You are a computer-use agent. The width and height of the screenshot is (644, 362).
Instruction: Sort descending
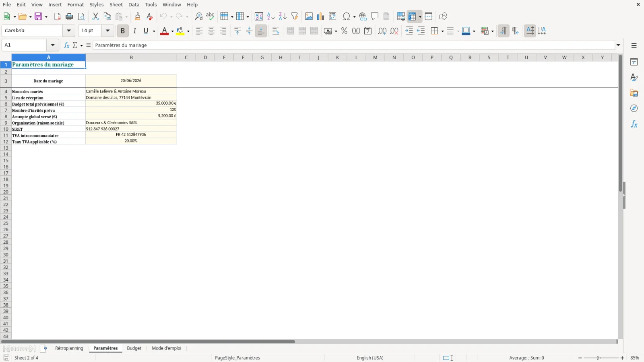coord(283,16)
